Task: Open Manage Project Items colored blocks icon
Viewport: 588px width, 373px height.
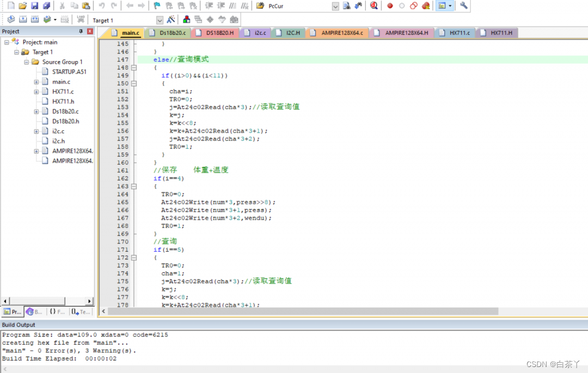Action: (x=186, y=20)
